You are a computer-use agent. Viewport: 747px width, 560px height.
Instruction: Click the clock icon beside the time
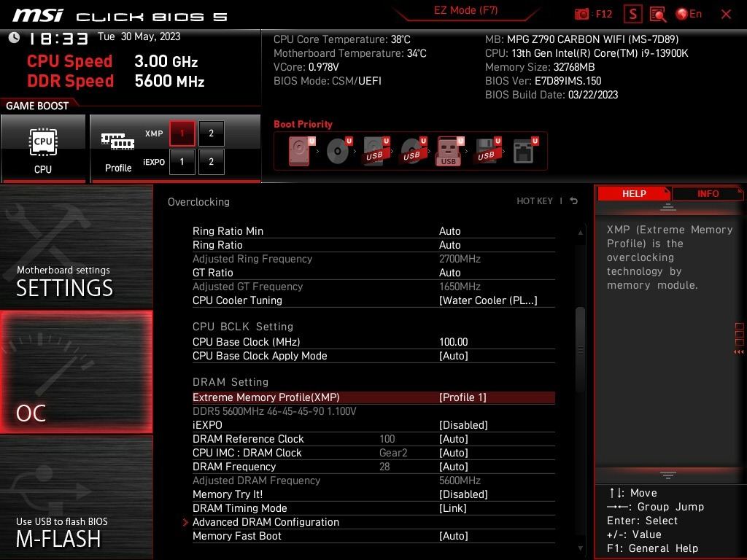pyautogui.click(x=15, y=38)
